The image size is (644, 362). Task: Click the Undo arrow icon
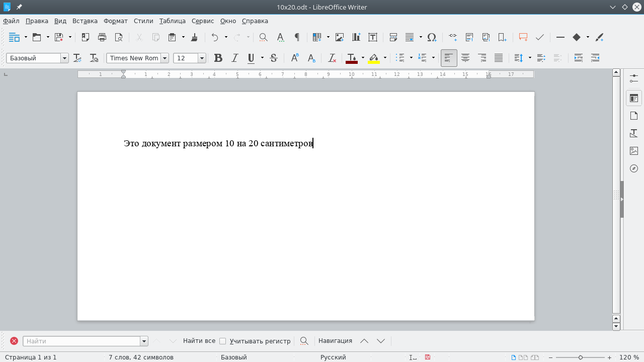click(215, 37)
